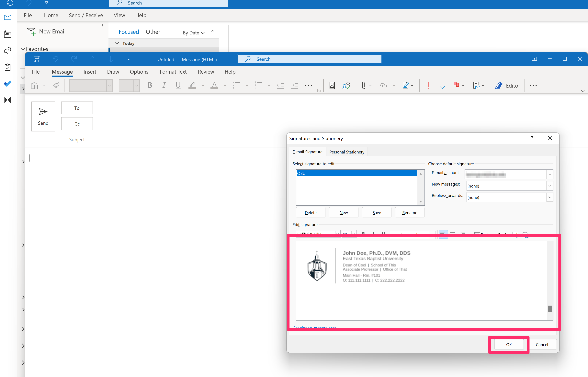Apply text highlight color
Viewport: 588px width, 377px height.
click(x=192, y=85)
